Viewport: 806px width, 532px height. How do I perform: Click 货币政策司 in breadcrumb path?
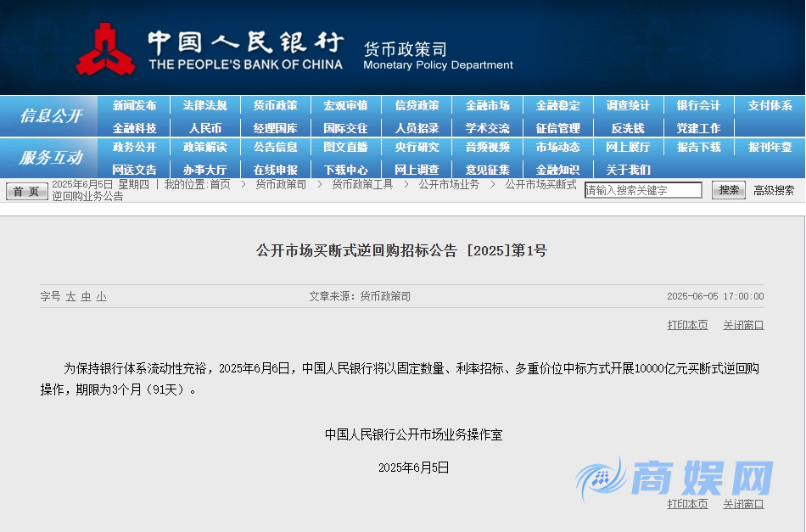coord(281,184)
